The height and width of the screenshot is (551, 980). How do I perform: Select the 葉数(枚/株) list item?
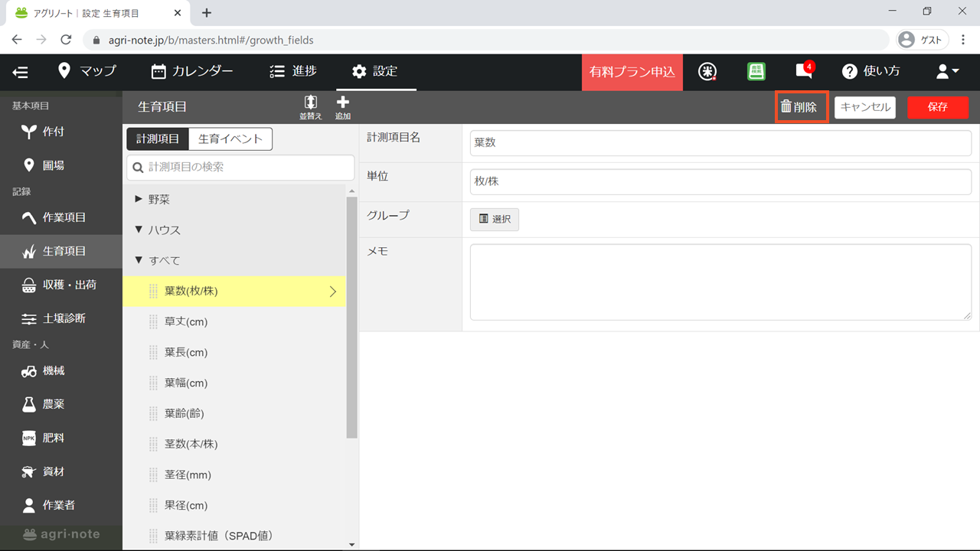[x=234, y=291]
